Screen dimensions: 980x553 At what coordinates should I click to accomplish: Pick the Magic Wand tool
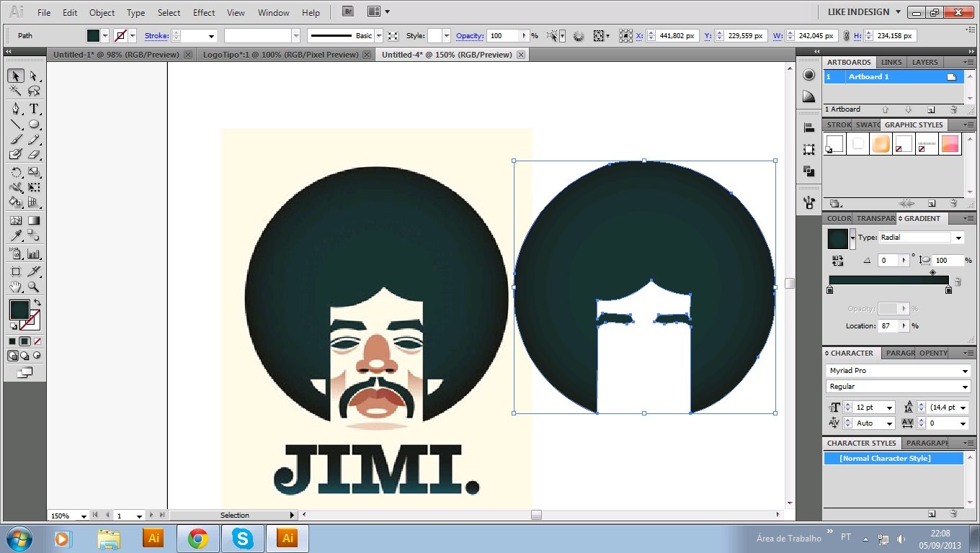click(15, 91)
